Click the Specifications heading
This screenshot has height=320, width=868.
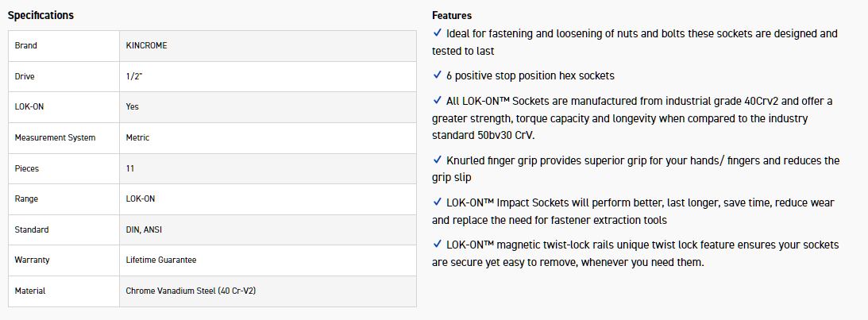pos(41,15)
